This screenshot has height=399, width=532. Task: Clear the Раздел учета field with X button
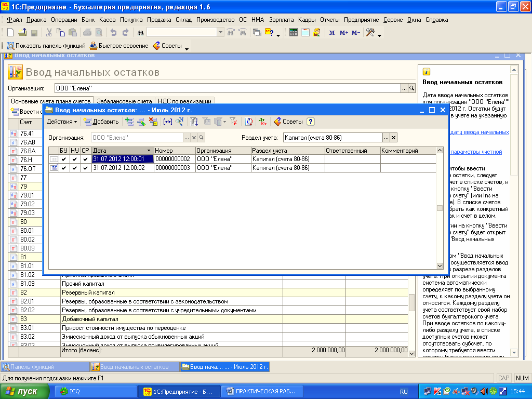click(x=394, y=137)
